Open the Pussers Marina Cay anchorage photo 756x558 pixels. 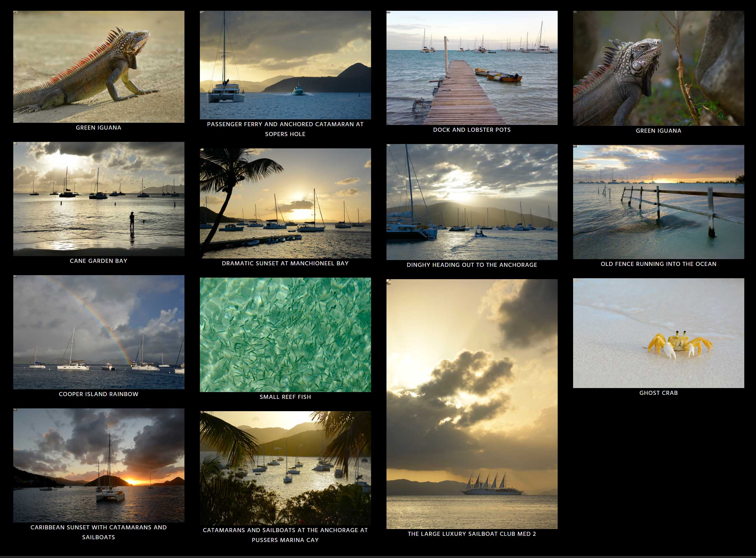(x=285, y=468)
